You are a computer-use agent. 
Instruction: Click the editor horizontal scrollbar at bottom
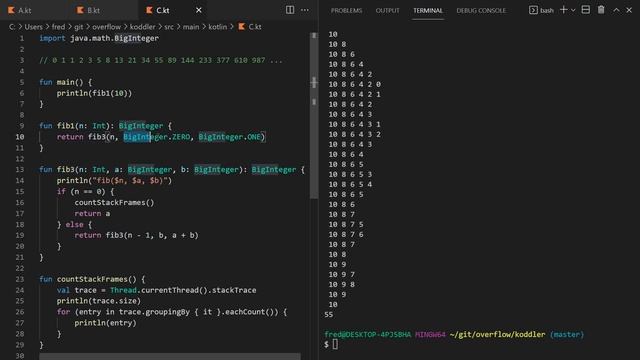(x=170, y=357)
